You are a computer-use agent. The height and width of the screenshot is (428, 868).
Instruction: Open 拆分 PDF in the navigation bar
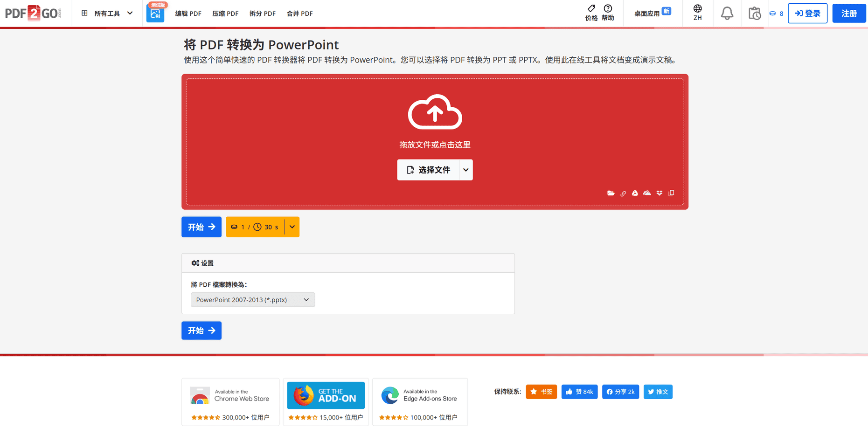[x=263, y=14]
